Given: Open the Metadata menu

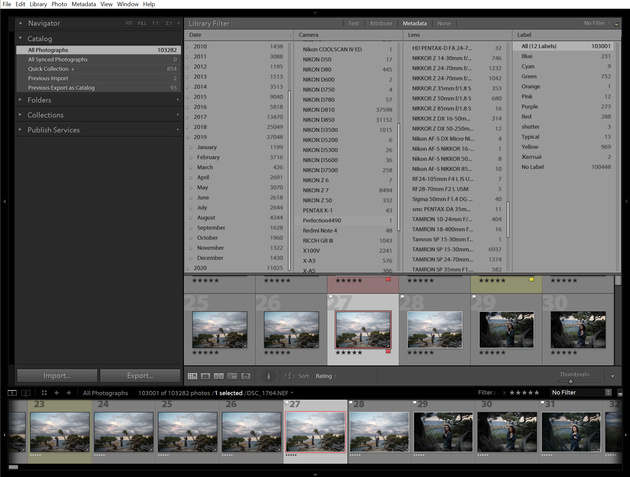Looking at the screenshot, I should point(84,4).
